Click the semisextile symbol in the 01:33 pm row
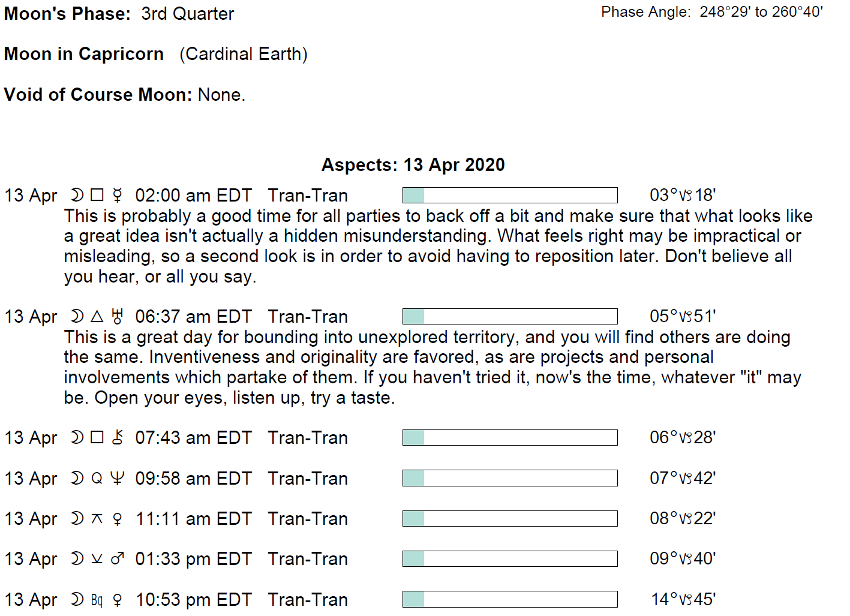The image size is (850, 616). click(x=97, y=559)
